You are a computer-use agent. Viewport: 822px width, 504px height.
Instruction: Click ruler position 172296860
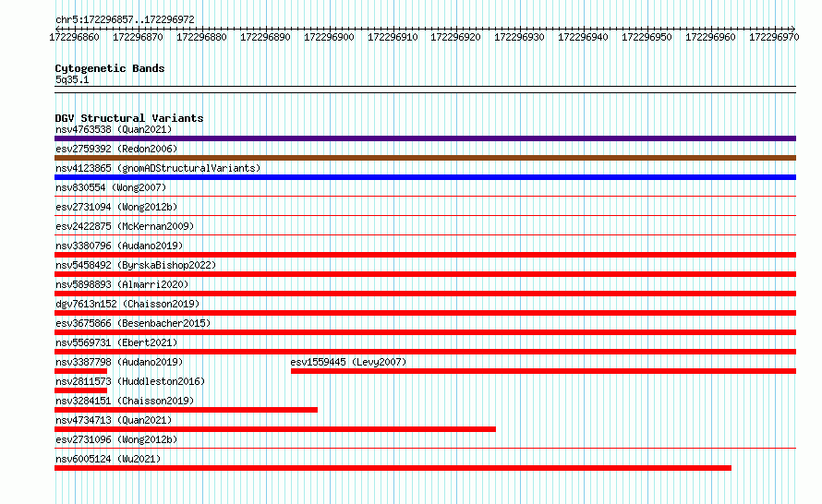click(x=74, y=37)
